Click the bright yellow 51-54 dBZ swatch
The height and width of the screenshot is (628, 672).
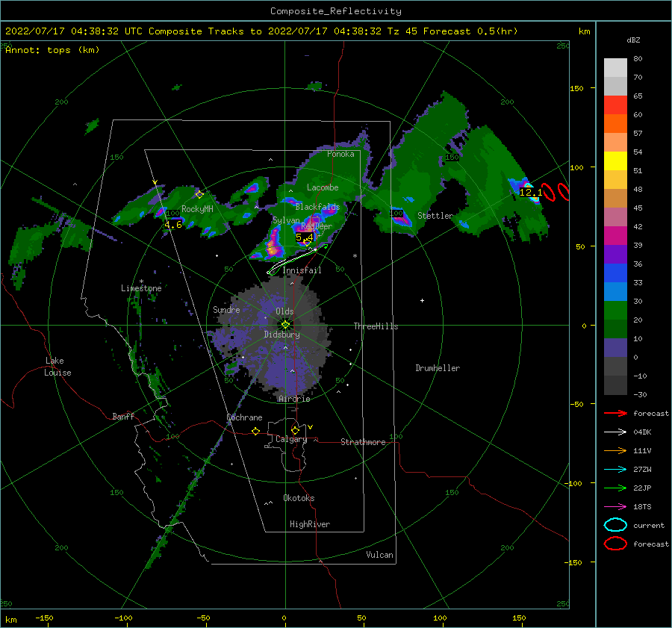[x=615, y=161]
